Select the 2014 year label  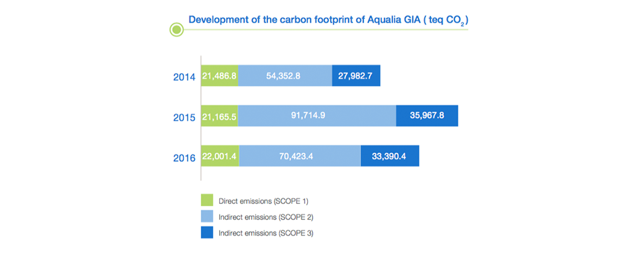184,76
